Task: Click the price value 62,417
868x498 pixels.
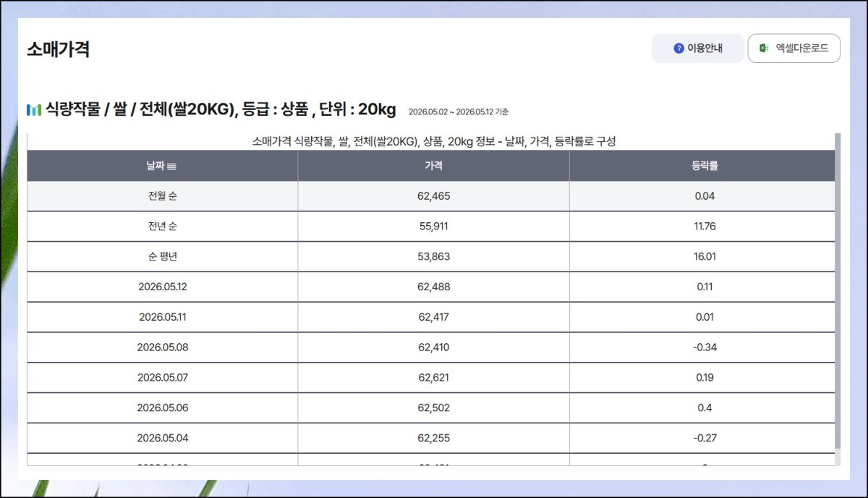Action: point(434,317)
